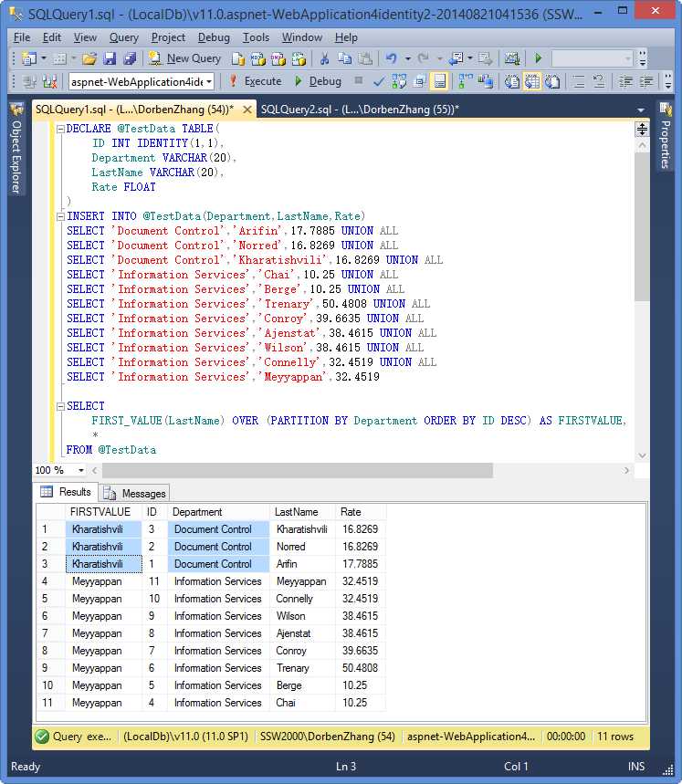Viewport: 682px width, 784px height.
Task: Click the Comment out selected lines icon
Action: [579, 81]
